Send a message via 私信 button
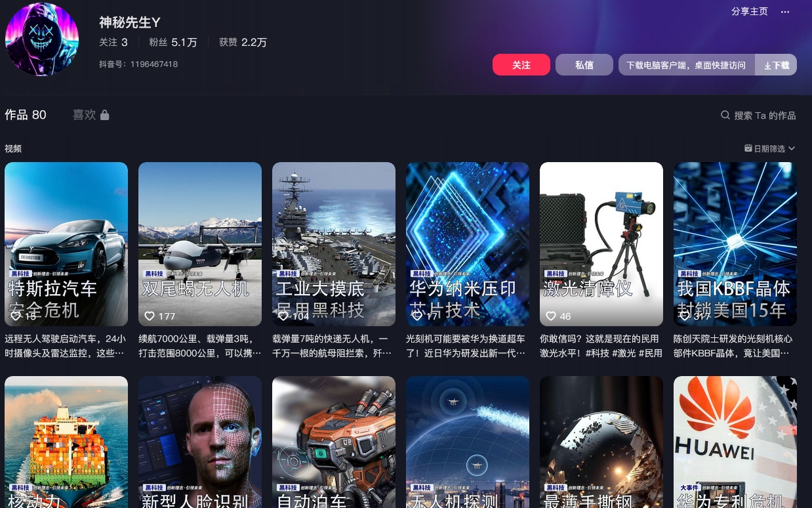The width and height of the screenshot is (812, 508). 584,65
